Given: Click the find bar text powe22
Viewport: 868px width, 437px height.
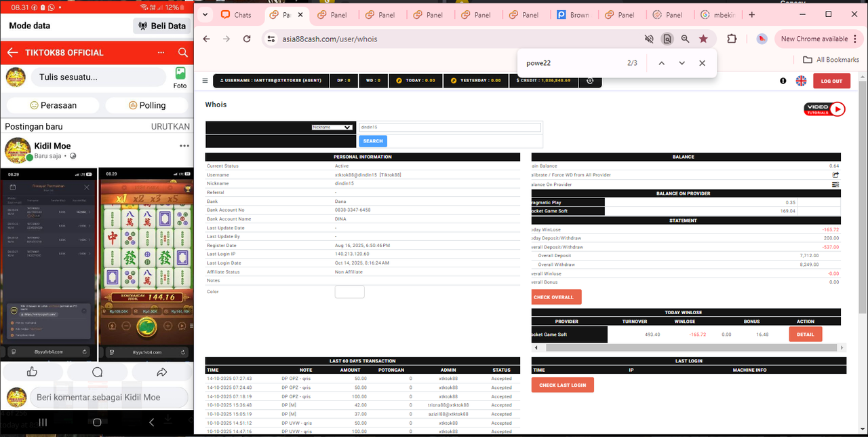Looking at the screenshot, I should point(538,63).
